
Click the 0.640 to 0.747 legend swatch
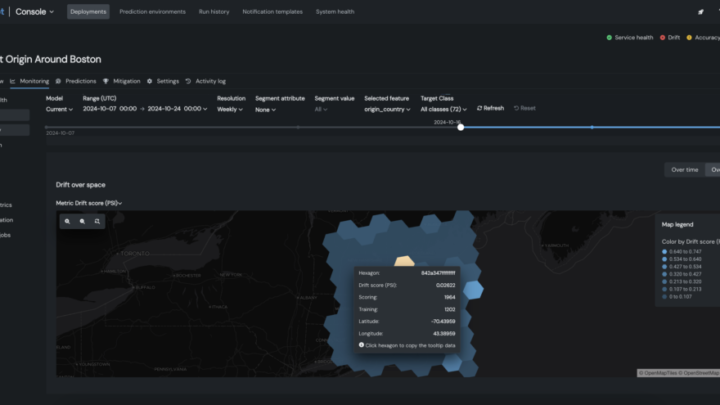664,252
